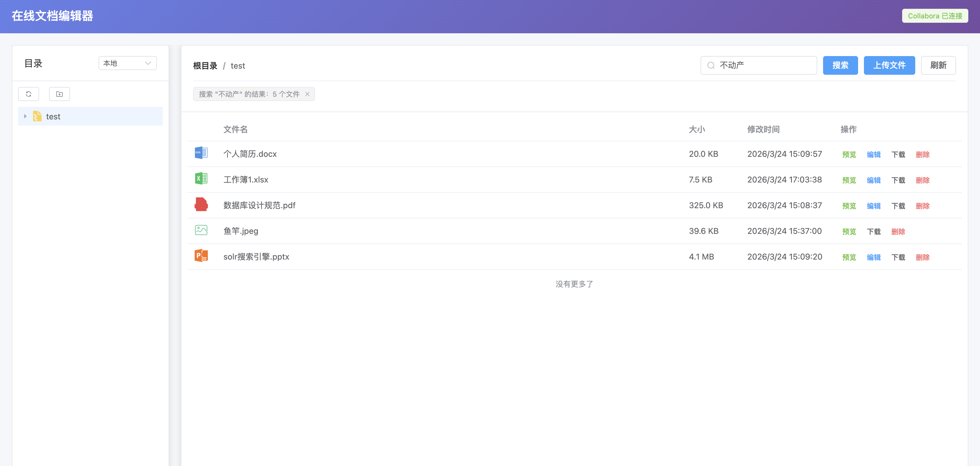980x466 pixels.
Task: Dismiss the search result tag with X
Action: 307,94
